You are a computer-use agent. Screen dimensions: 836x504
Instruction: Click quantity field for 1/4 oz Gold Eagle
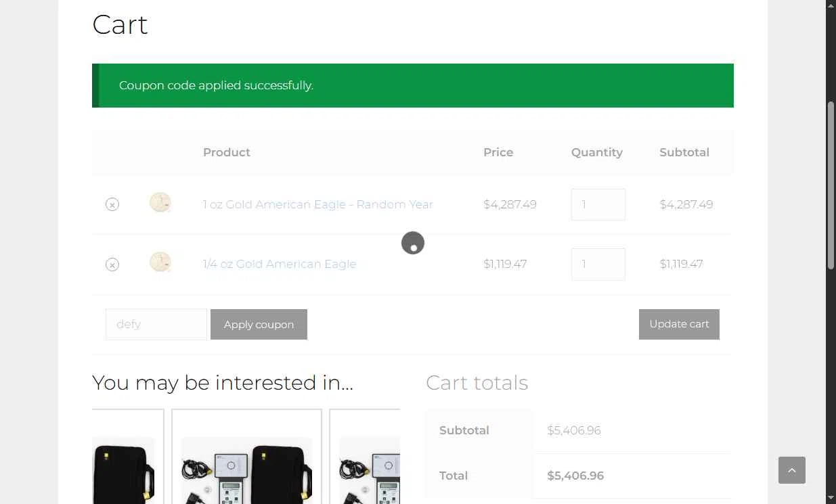tap(598, 264)
